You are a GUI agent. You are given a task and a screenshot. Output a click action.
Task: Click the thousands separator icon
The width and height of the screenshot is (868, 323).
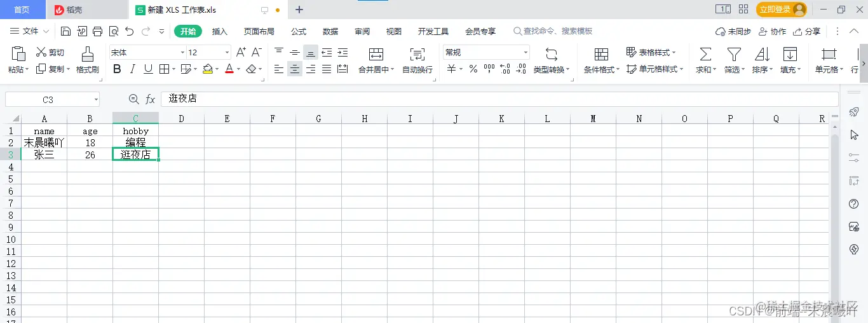(489, 69)
